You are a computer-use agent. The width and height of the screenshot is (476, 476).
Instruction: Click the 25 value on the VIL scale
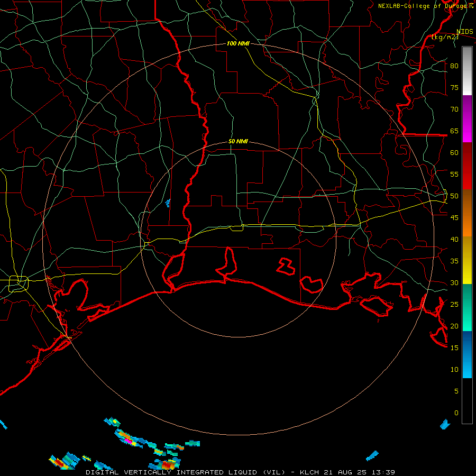click(x=454, y=305)
